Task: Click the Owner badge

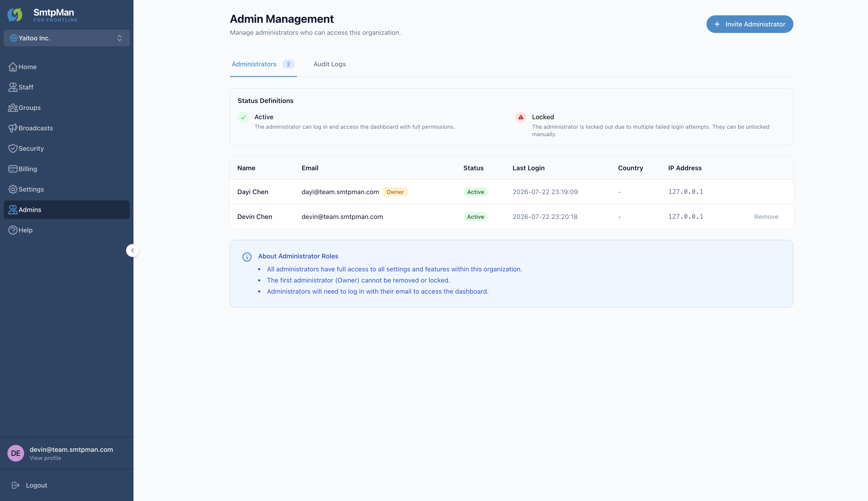Action: click(x=395, y=192)
